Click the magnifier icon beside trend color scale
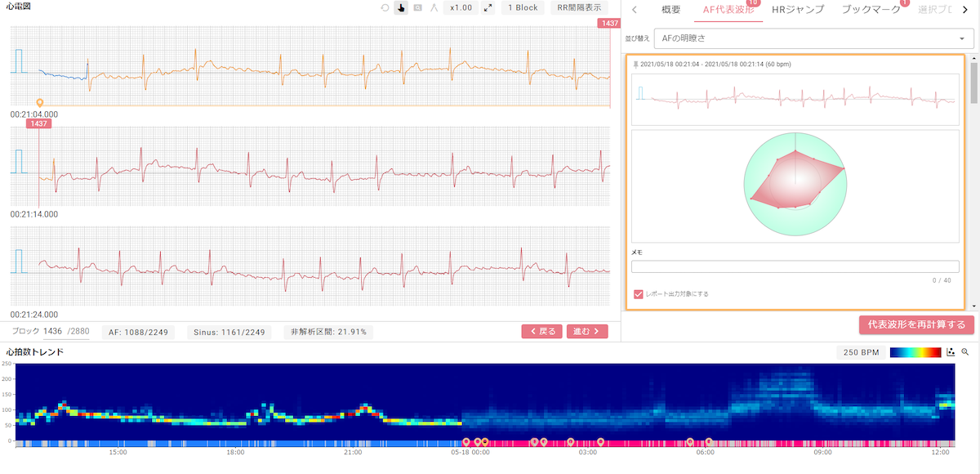This screenshot has height=474, width=980. [x=965, y=352]
